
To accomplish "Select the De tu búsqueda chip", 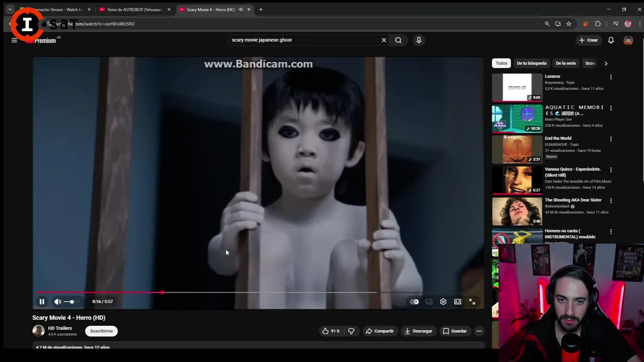I will [x=531, y=63].
